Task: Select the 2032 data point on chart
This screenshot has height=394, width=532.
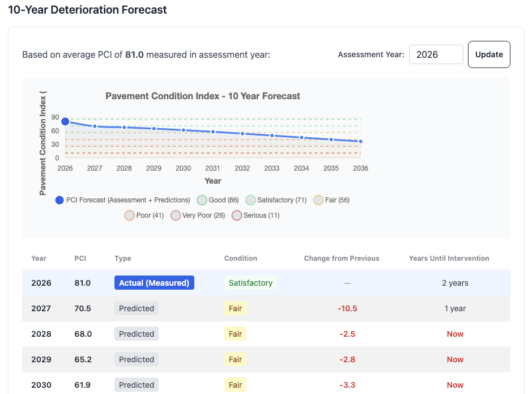Action: point(242,133)
